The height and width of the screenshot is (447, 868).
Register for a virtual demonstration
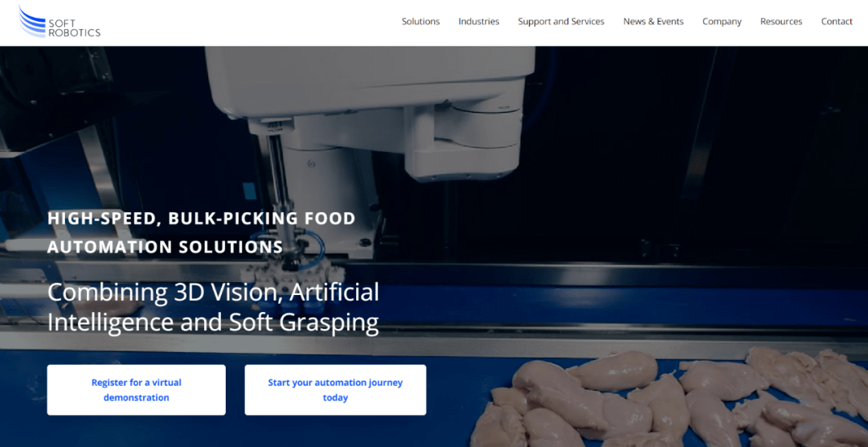pyautogui.click(x=136, y=390)
